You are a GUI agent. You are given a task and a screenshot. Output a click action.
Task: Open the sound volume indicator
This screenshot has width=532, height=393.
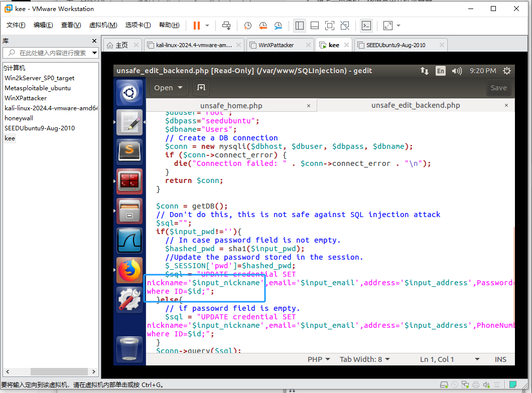[x=457, y=71]
